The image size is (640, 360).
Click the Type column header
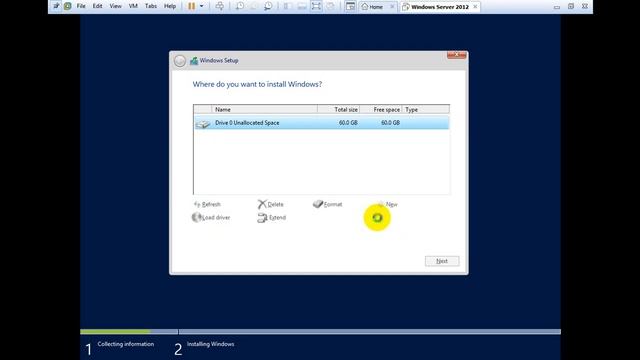pyautogui.click(x=426, y=109)
